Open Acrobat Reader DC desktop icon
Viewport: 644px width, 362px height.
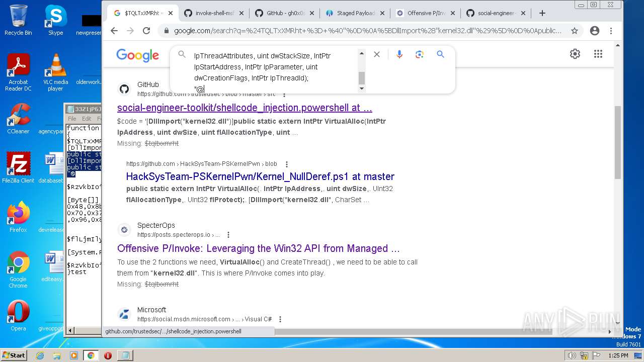pyautogui.click(x=18, y=72)
